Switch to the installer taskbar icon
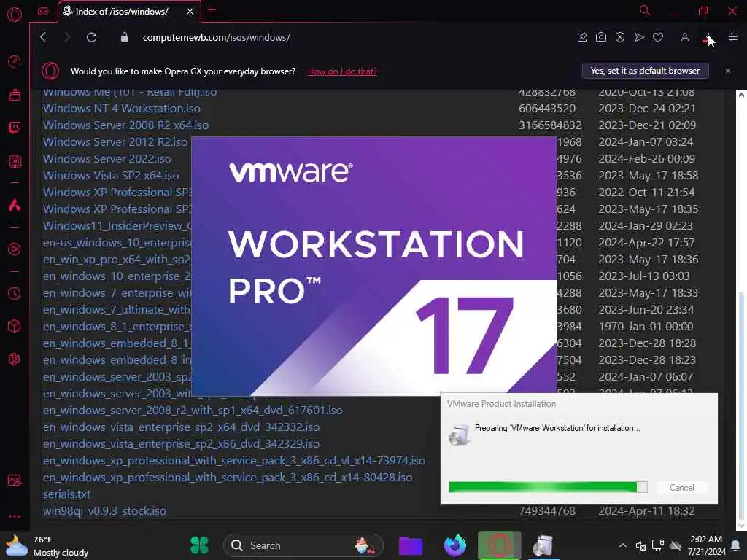The image size is (747, 560). (543, 545)
